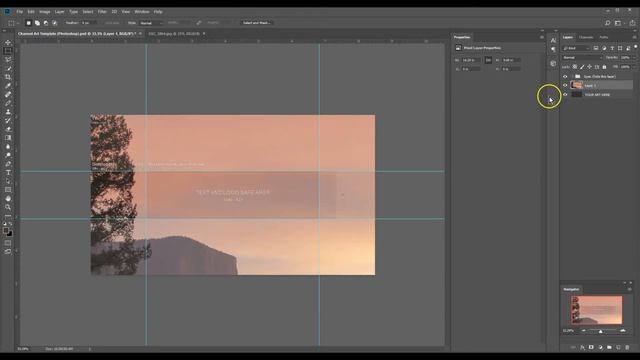Select the Blur tool
This screenshot has height=360, width=640.
[x=8, y=147]
